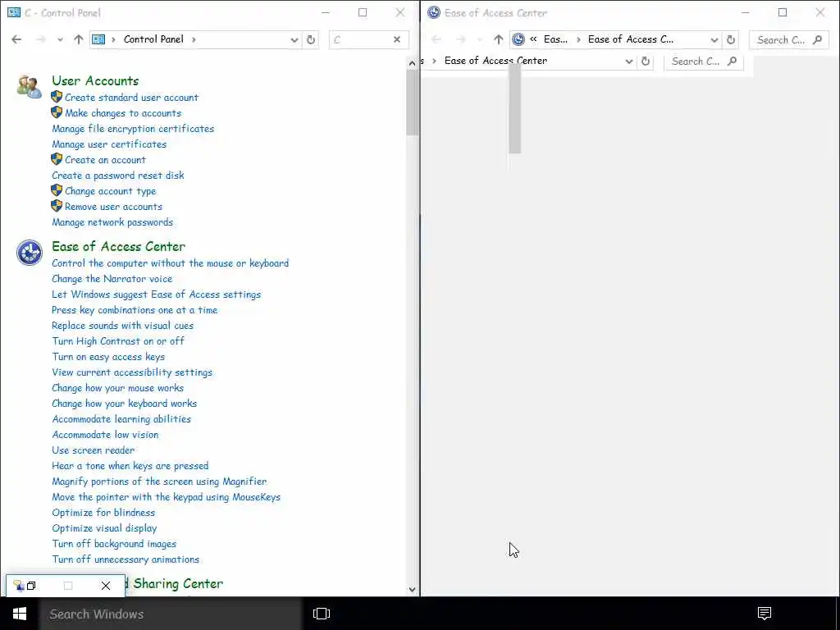Click the shield icon beside Create standard user account

click(57, 97)
